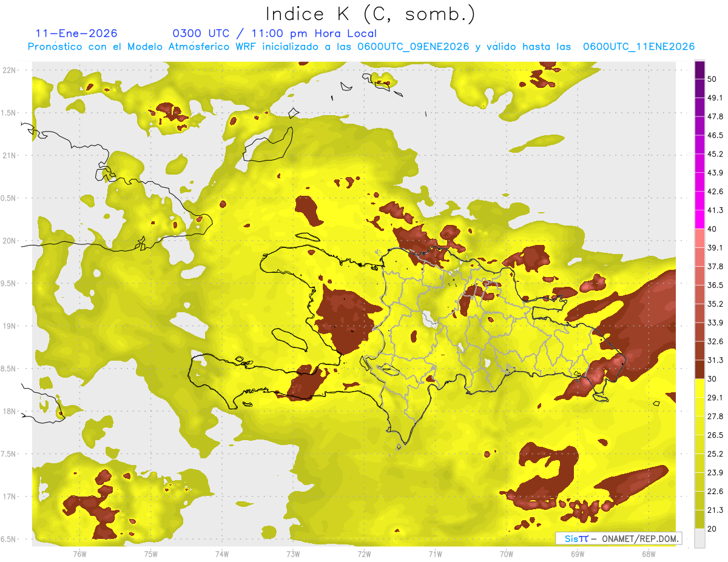Click the longitude label "73W"
Image resolution: width=728 pixels, height=562 pixels.
point(293,554)
